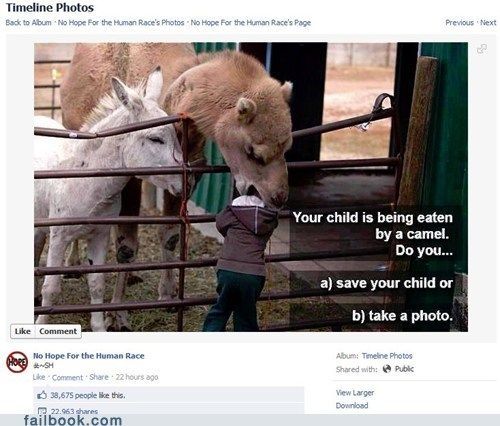
Task: Click the shares count icon
Action: point(42,411)
